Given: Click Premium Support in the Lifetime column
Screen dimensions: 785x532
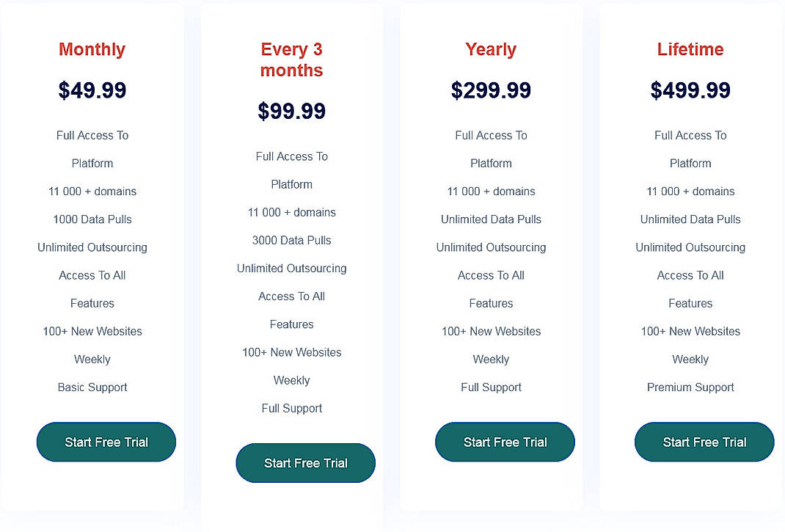Looking at the screenshot, I should point(690,387).
